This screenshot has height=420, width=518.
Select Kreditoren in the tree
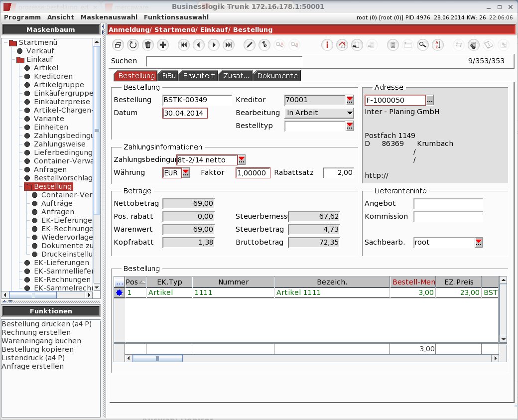pyautogui.click(x=53, y=76)
